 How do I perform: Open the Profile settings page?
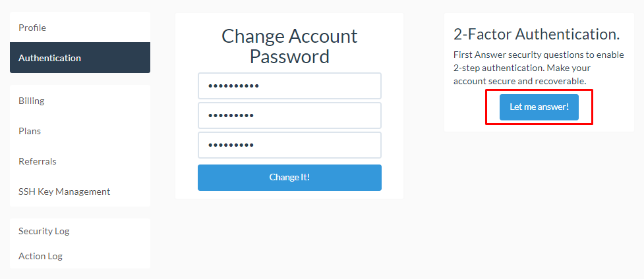[32, 28]
